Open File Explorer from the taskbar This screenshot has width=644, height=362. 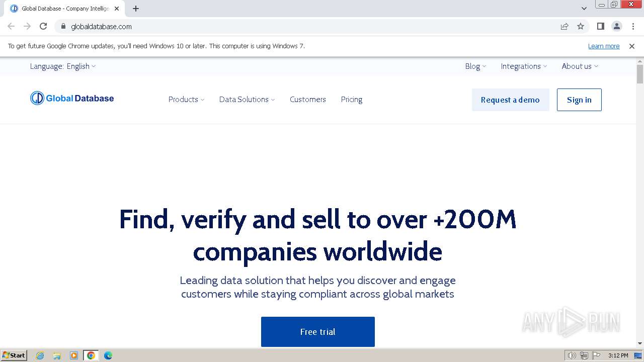pyautogui.click(x=57, y=355)
